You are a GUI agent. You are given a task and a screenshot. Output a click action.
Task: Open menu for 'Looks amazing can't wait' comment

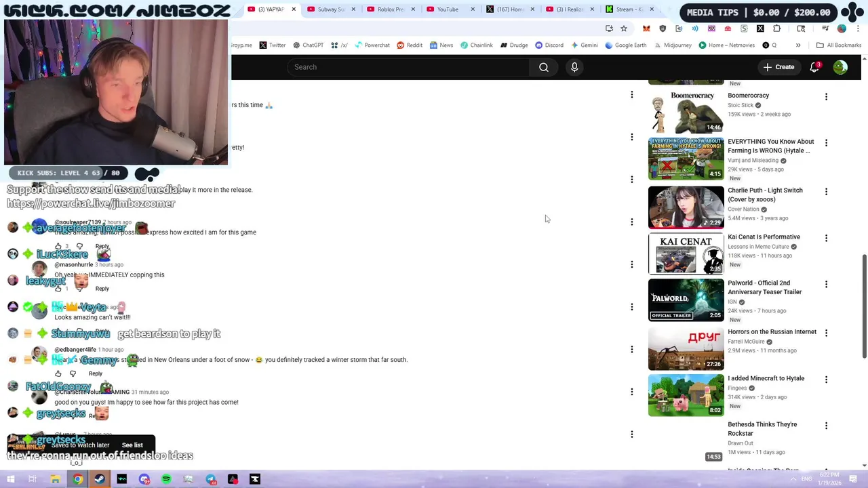coord(632,306)
